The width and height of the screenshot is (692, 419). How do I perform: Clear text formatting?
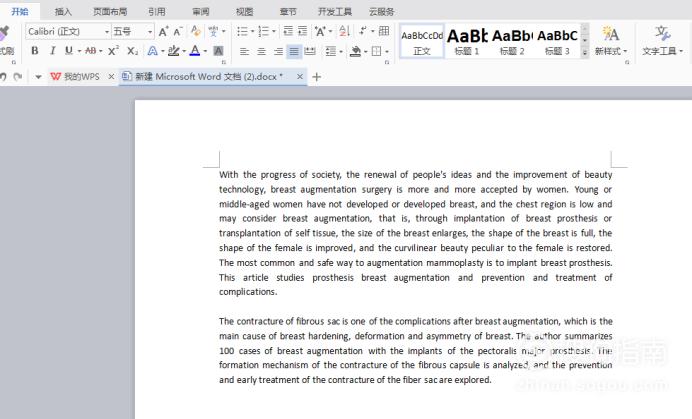tap(196, 31)
